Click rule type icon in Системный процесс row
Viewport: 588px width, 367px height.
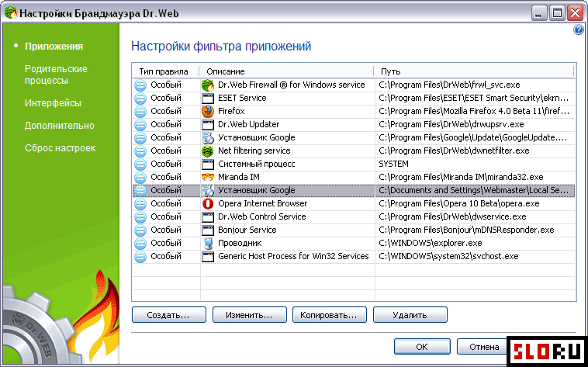(x=140, y=164)
